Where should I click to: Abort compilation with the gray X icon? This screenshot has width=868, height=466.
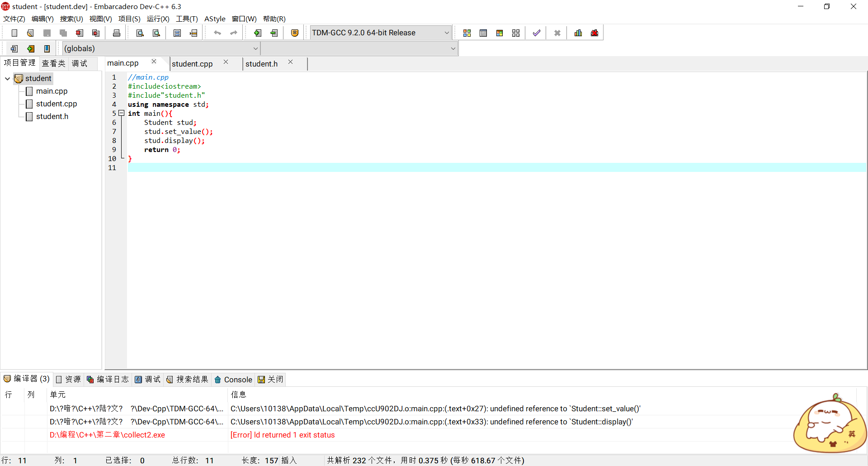(x=557, y=33)
